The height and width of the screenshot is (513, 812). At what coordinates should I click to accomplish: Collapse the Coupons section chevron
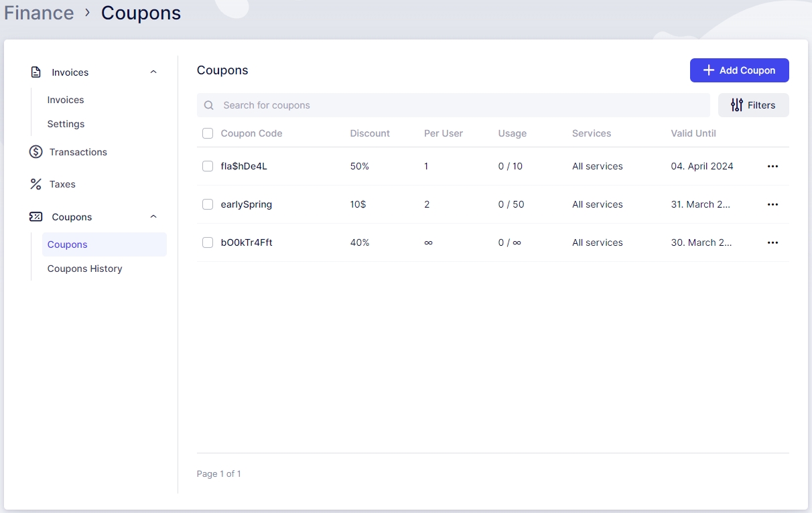pos(153,217)
